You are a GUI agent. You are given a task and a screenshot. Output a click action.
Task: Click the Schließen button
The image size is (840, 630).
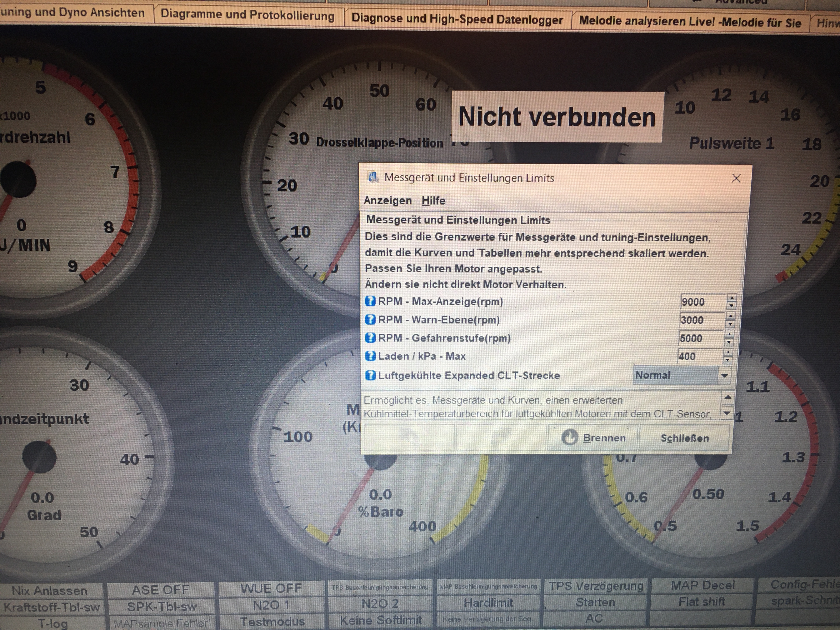tap(684, 438)
